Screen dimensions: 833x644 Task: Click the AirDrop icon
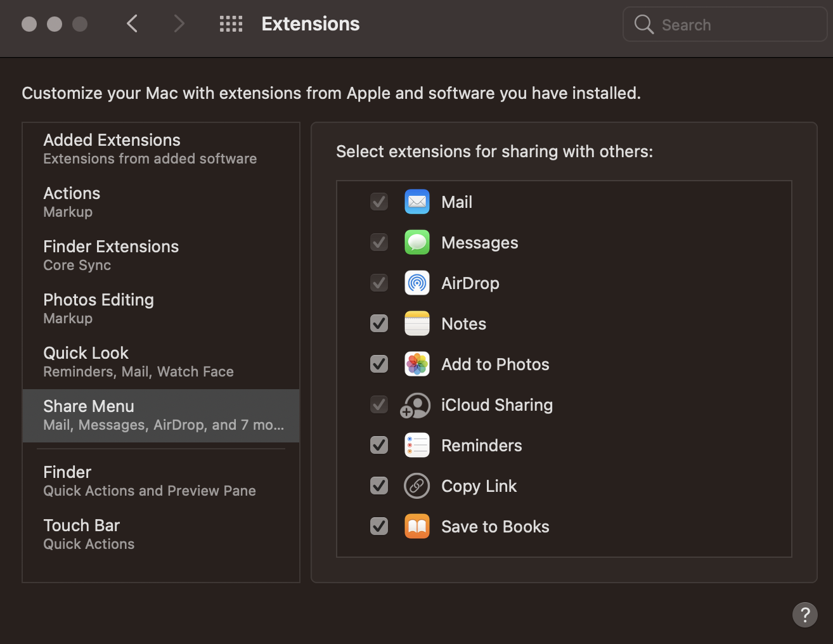point(417,283)
